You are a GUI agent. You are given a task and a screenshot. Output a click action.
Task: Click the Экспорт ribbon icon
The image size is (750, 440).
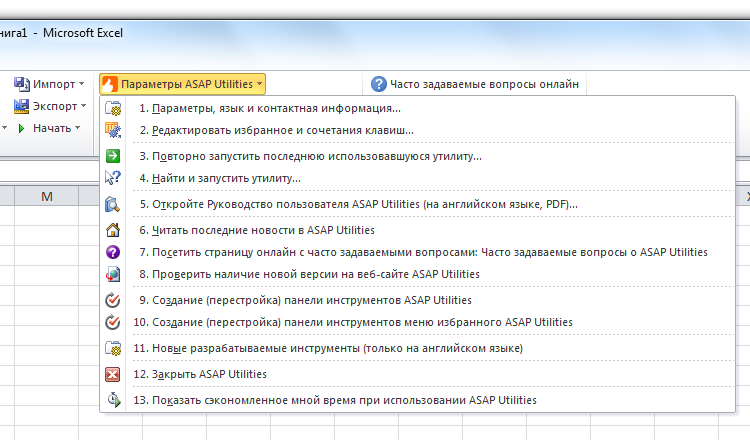click(22, 106)
